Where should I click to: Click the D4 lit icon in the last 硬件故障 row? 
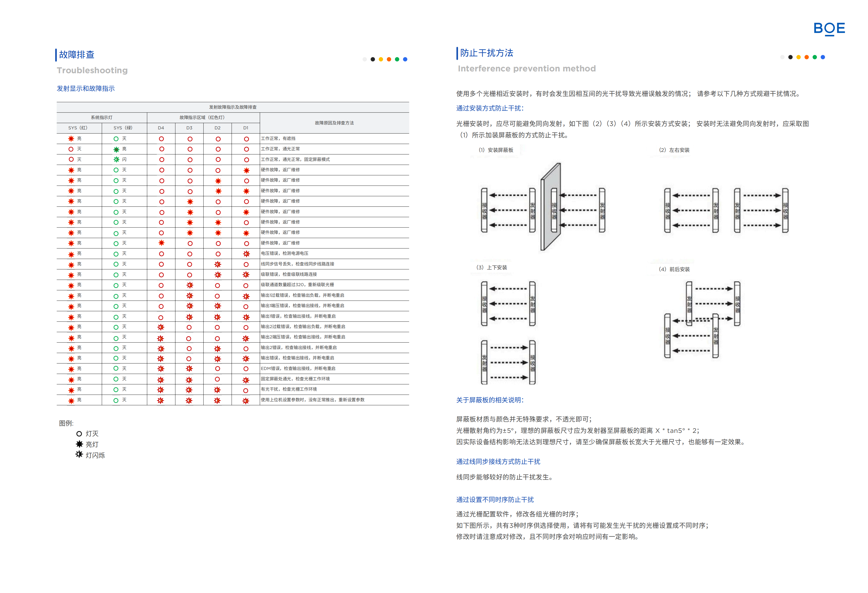[x=161, y=243]
